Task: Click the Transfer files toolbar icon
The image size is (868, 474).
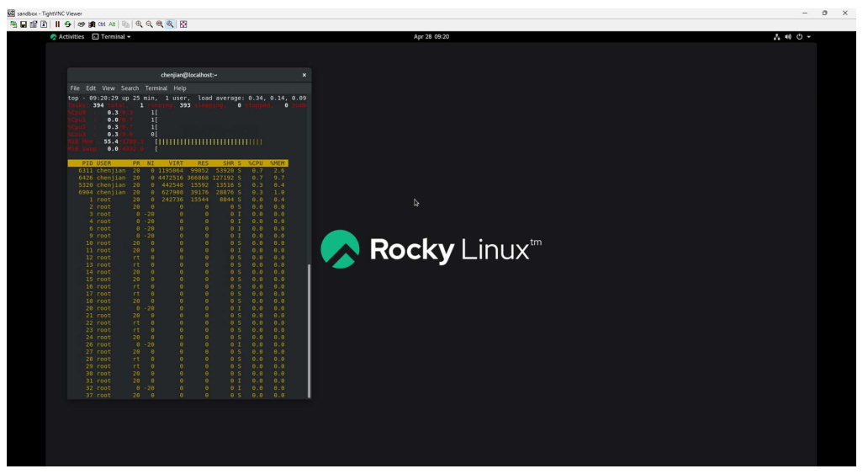Action: point(125,24)
